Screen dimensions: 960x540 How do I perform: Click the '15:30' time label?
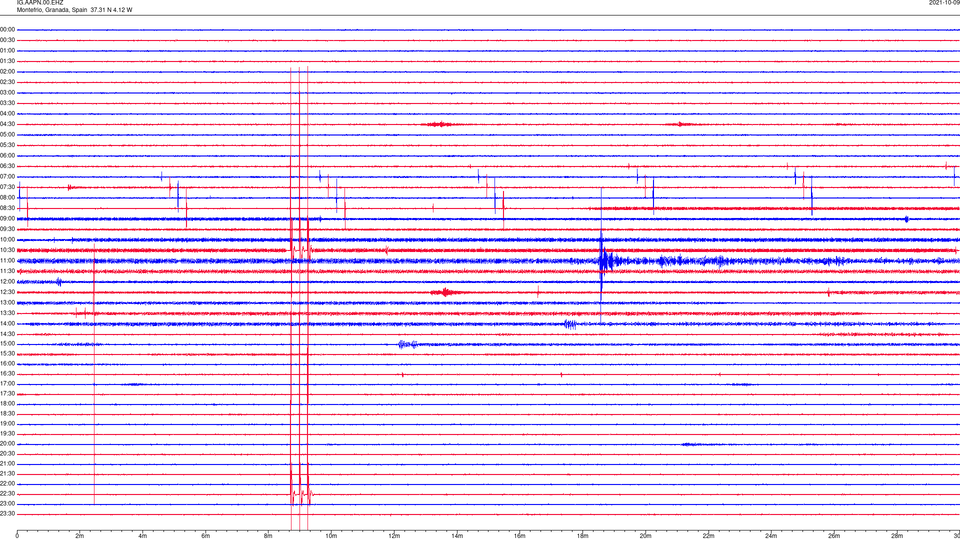click(8, 354)
